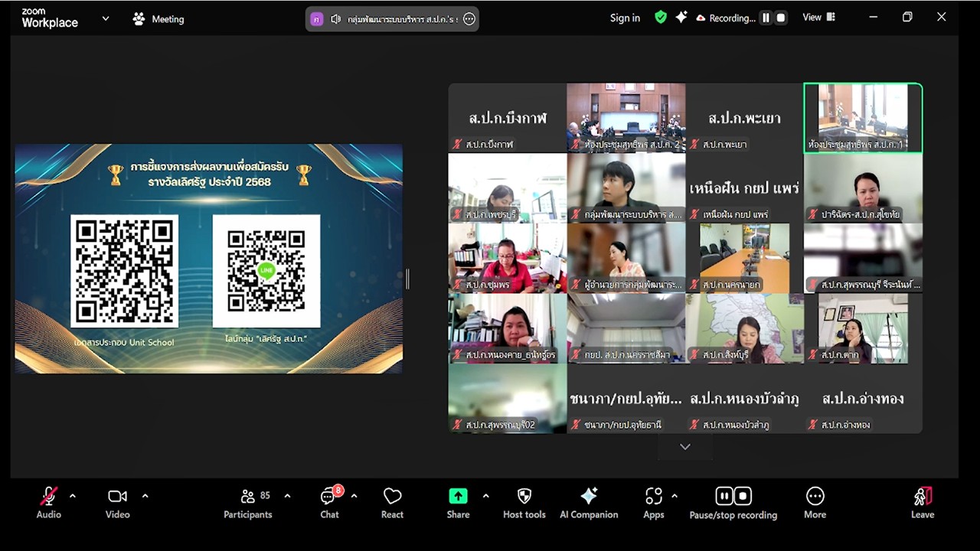980x551 pixels.
Task: Open the Participants panel
Action: (247, 503)
